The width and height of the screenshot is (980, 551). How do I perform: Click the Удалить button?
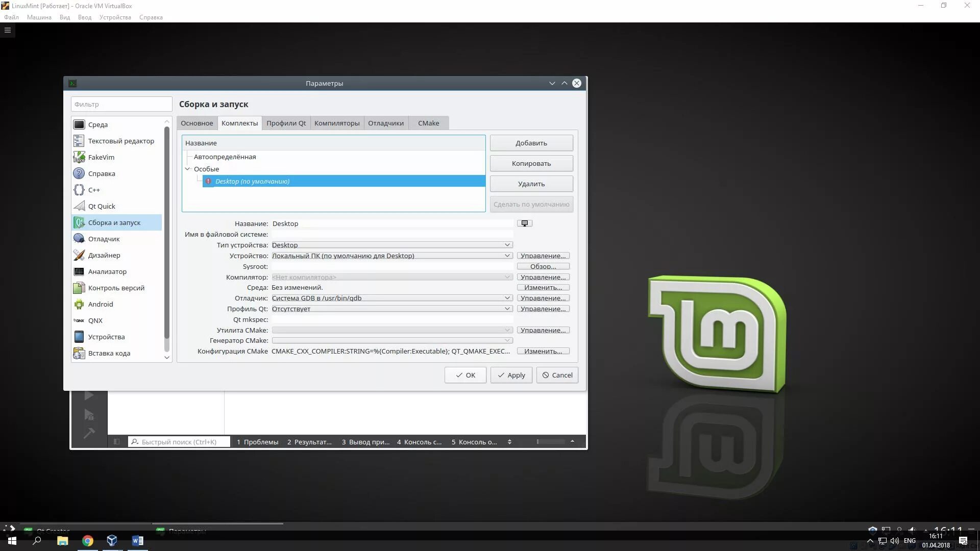[531, 184]
